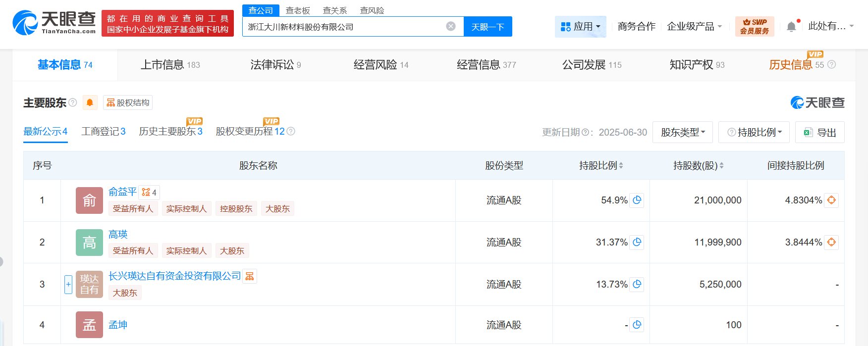Viewport: 868px width, 346px height.
Task: Select the 查公司 search tab
Action: 261,10
